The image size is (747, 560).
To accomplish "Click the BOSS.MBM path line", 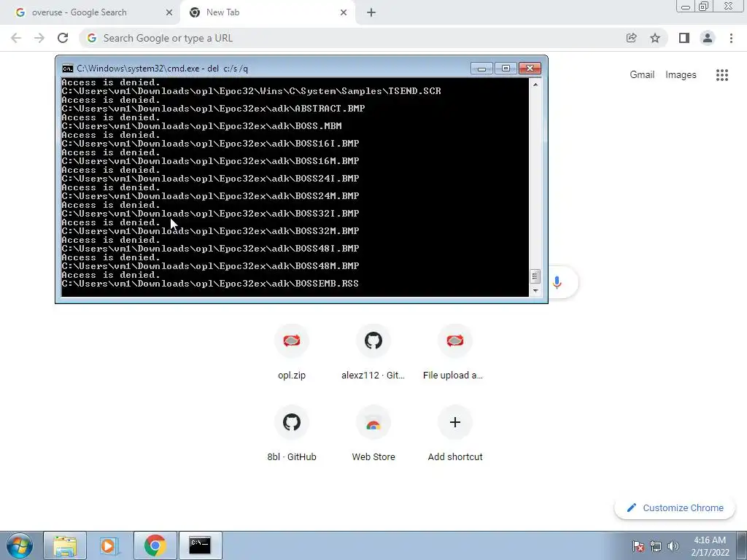I will click(x=201, y=126).
